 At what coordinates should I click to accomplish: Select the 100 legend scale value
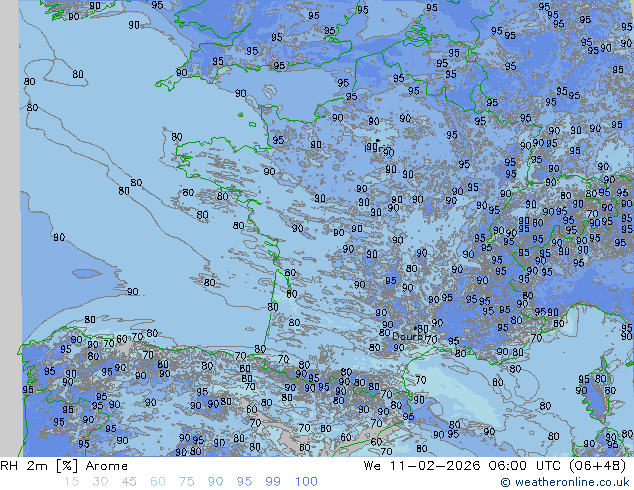306,482
